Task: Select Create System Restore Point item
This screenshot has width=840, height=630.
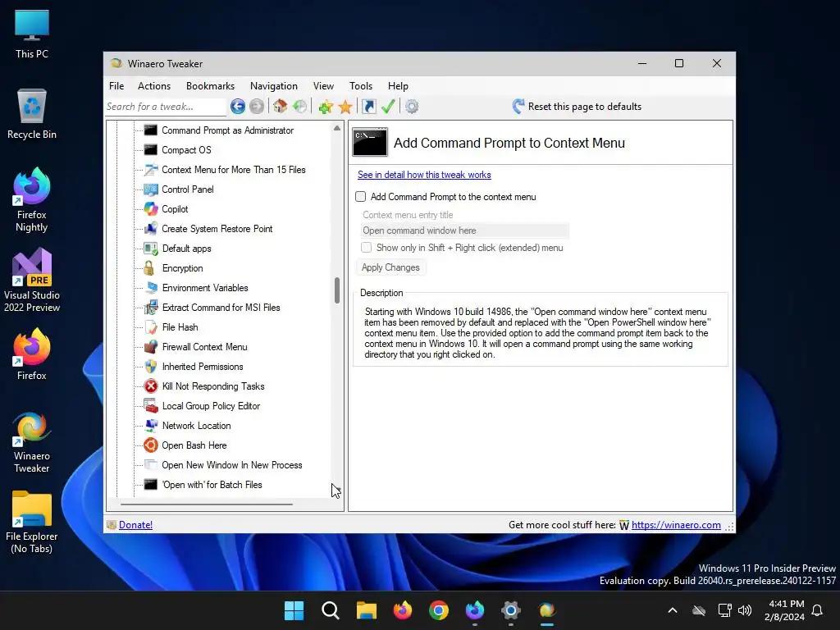Action: (217, 229)
